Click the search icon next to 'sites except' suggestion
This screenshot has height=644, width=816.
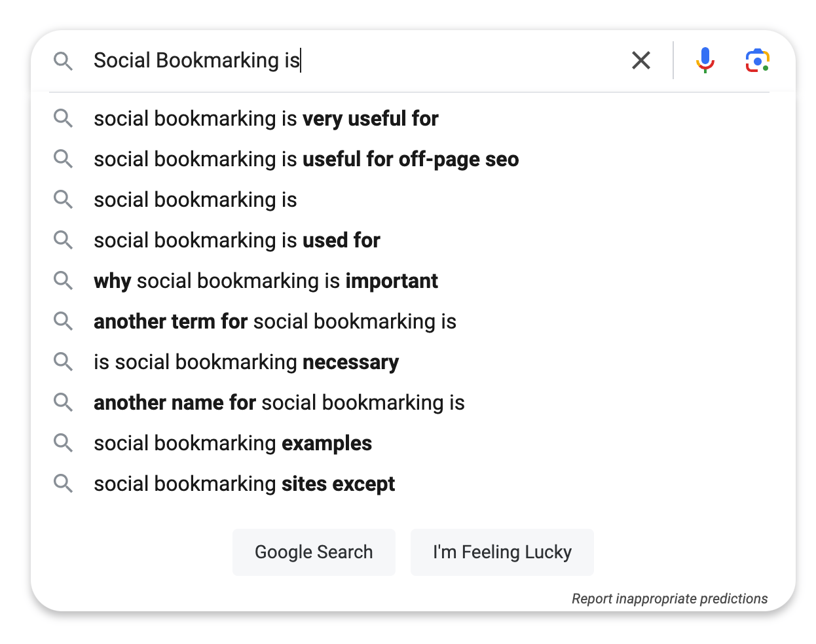coord(64,484)
